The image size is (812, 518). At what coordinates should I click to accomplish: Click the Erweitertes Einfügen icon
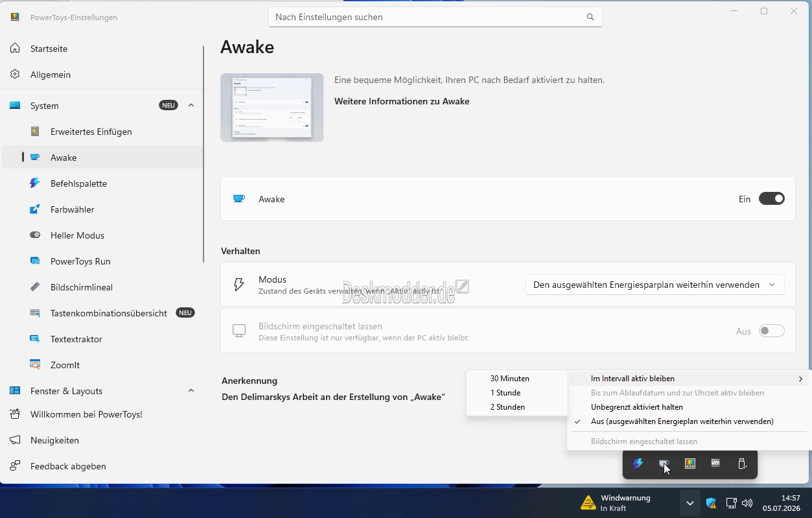click(x=35, y=132)
